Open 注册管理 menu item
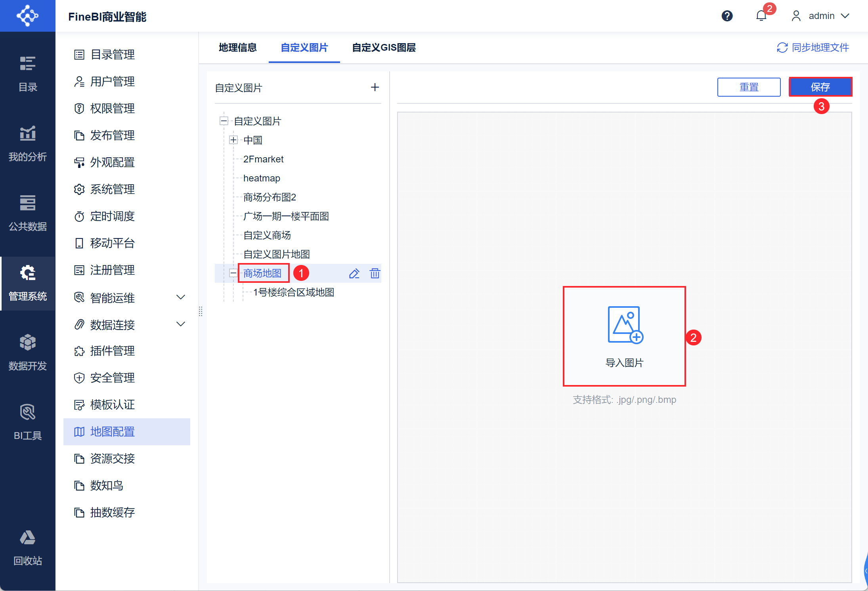 (x=127, y=270)
